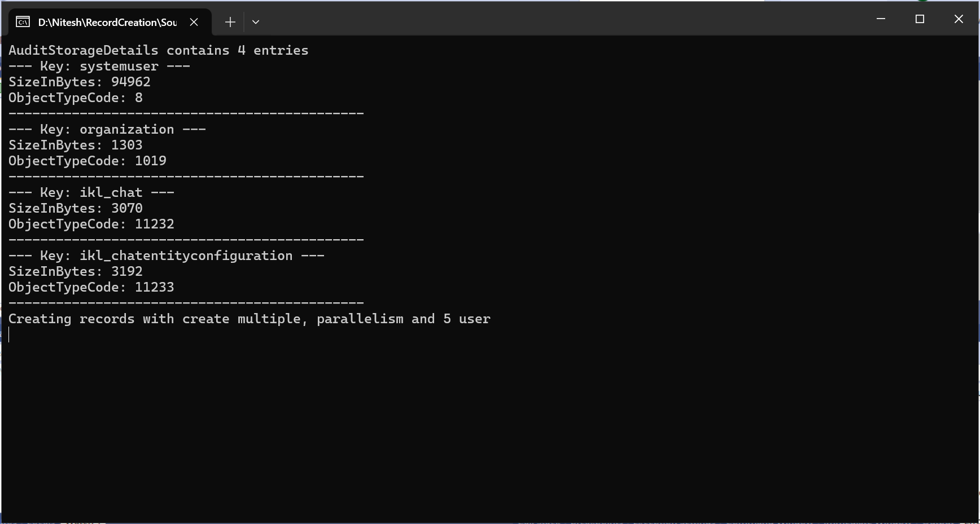Click the blinking cursor in the terminal
The width and height of the screenshot is (980, 524).
[x=9, y=334]
